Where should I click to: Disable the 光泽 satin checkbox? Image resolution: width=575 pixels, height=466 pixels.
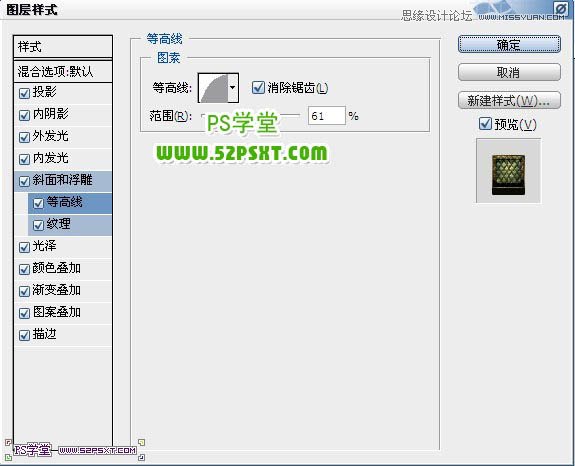pos(24,247)
